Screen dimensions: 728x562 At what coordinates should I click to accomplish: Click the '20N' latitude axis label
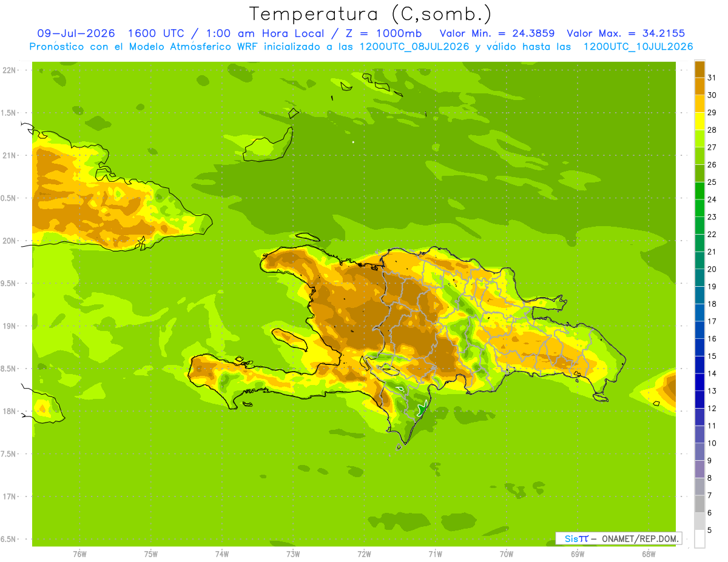9,241
